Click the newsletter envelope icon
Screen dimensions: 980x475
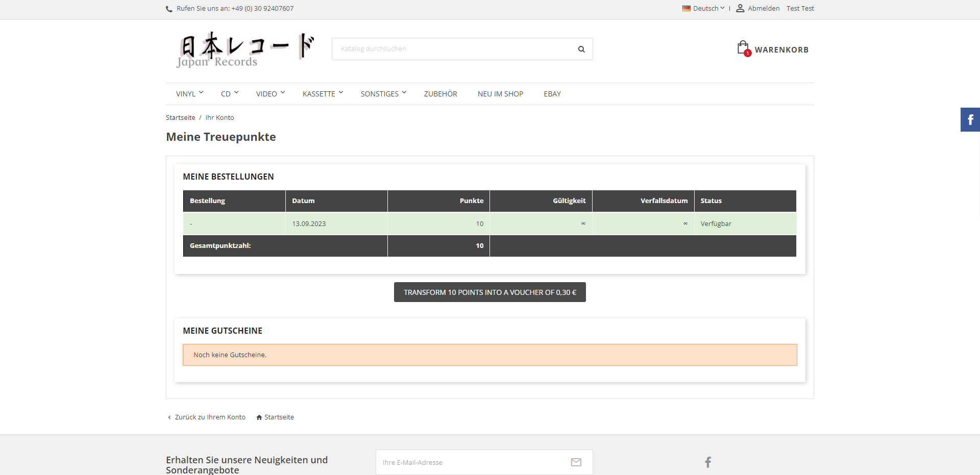[576, 462]
